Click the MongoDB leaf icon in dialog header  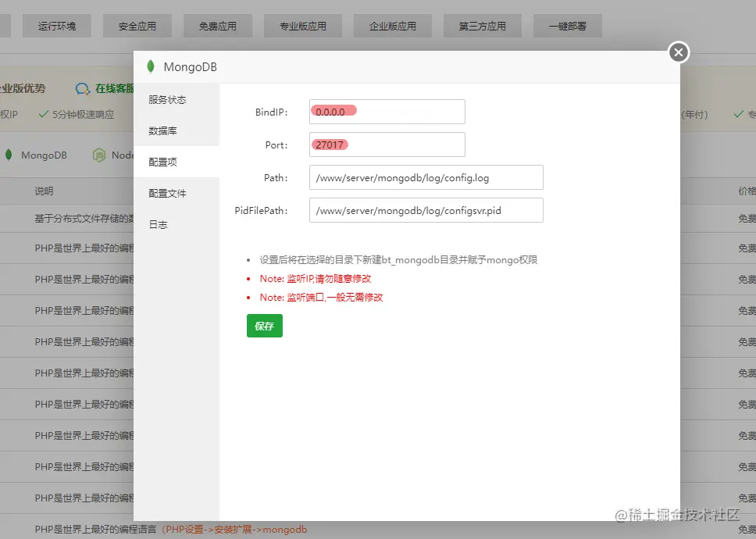pyautogui.click(x=151, y=66)
